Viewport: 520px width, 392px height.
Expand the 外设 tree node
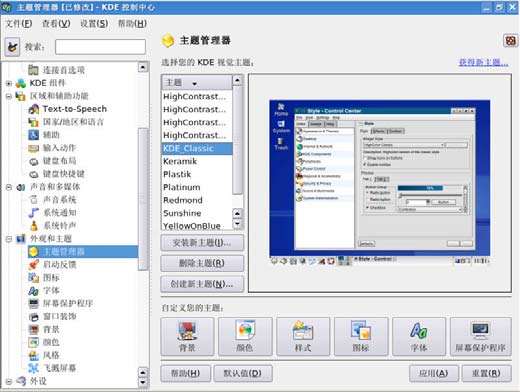9,381
